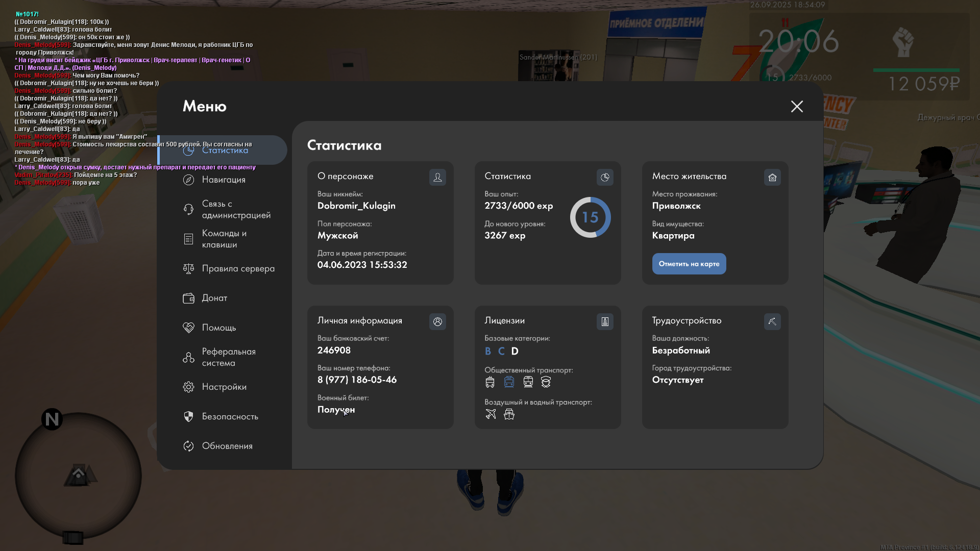The image size is (980, 551).
Task: Click the document icon in Лицензии card
Action: click(x=605, y=321)
